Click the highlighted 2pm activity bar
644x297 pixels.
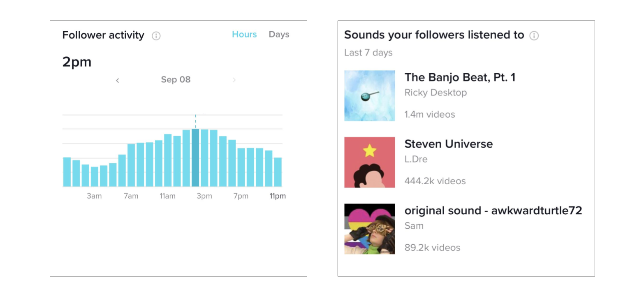tap(195, 158)
